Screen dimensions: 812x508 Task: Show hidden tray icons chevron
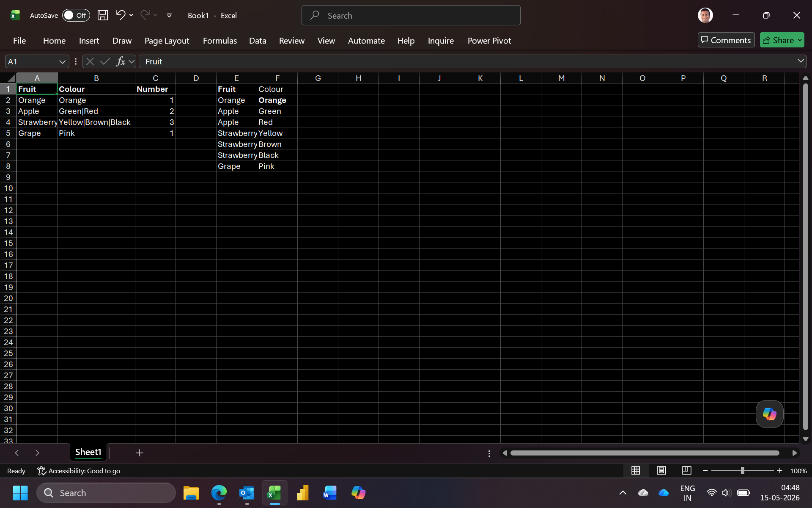click(x=623, y=493)
